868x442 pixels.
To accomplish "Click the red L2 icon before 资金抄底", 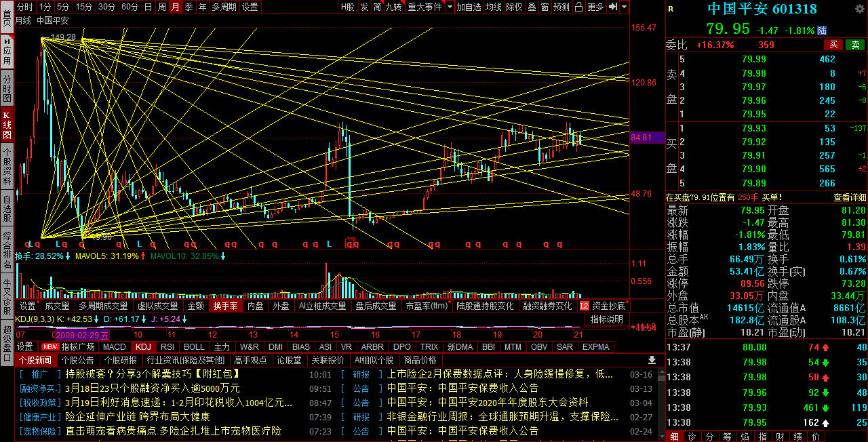I will click(x=585, y=306).
